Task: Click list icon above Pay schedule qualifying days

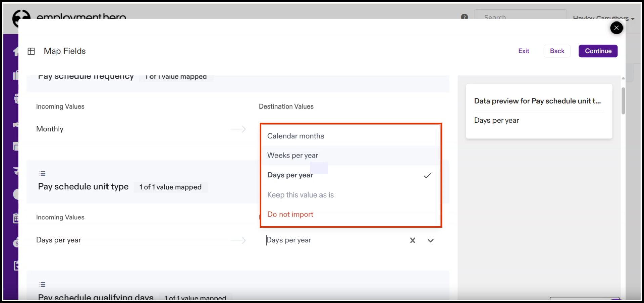Action: [42, 284]
